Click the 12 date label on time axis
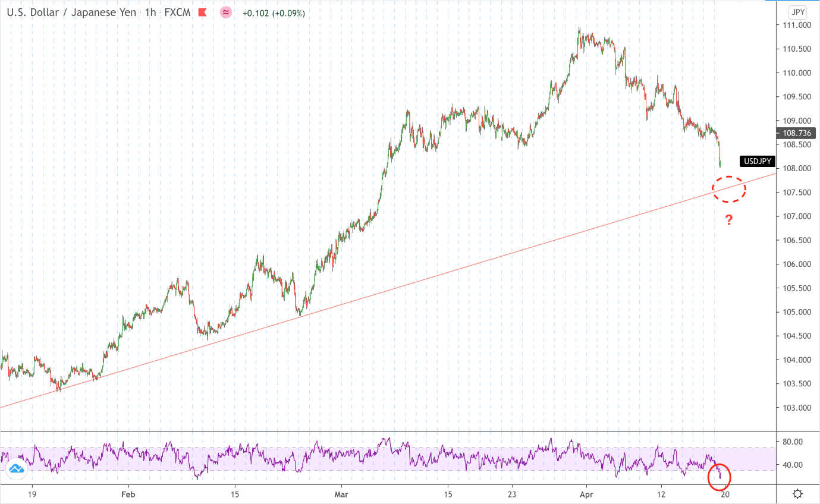The height and width of the screenshot is (504, 820). (661, 494)
